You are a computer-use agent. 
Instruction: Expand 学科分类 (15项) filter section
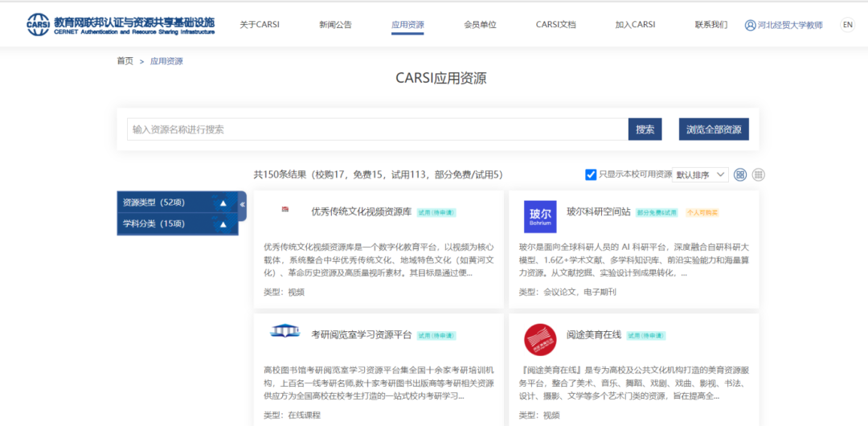[223, 224]
